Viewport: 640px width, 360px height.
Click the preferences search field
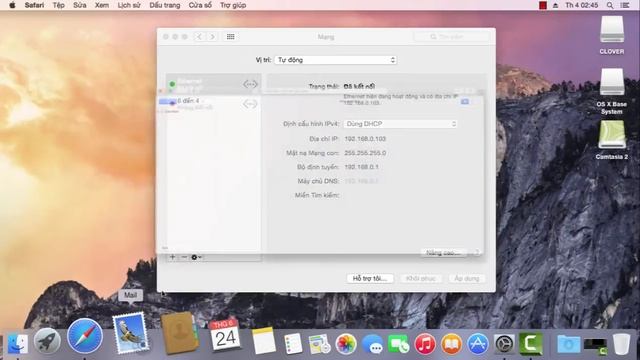point(452,37)
